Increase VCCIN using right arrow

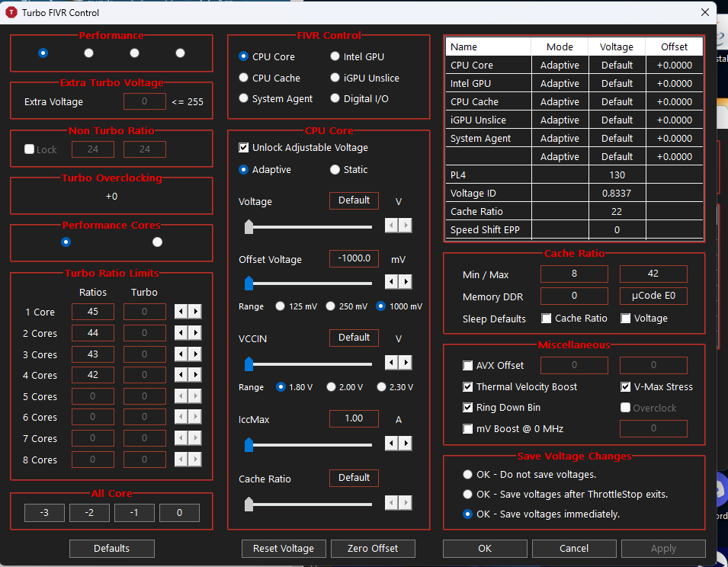click(406, 363)
